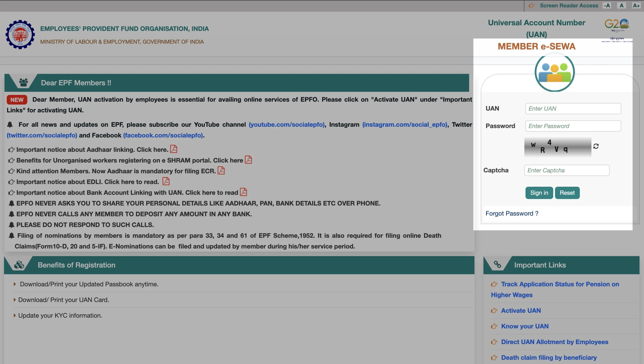Open youtube.com/socialepfo link
644x364 pixels.
(287, 124)
